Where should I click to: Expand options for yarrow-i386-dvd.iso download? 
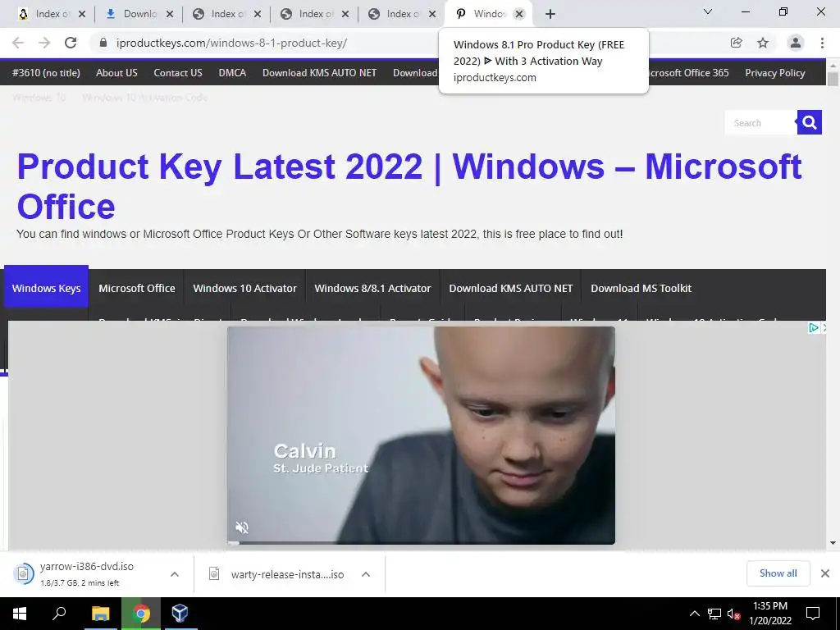174,574
